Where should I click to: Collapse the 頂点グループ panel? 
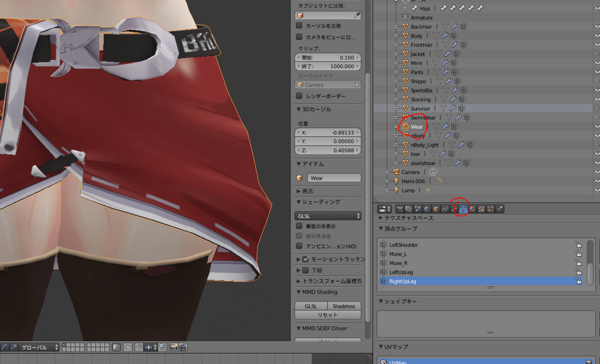coord(381,228)
